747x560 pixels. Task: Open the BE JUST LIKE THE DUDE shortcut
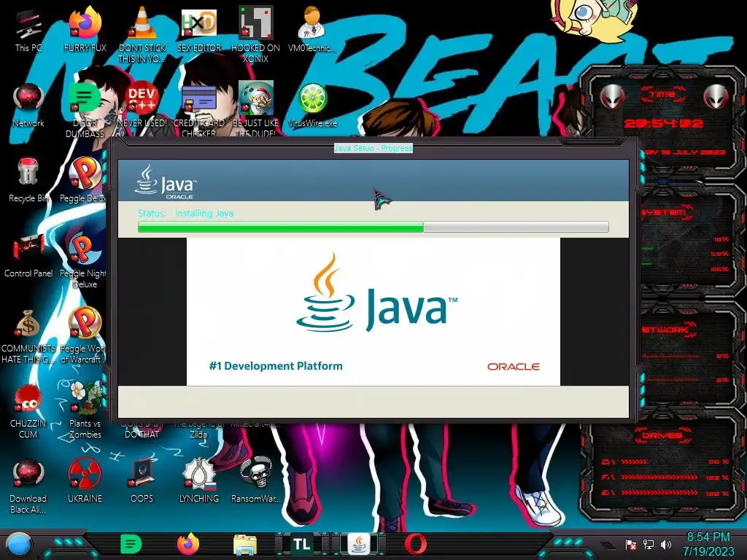256,109
